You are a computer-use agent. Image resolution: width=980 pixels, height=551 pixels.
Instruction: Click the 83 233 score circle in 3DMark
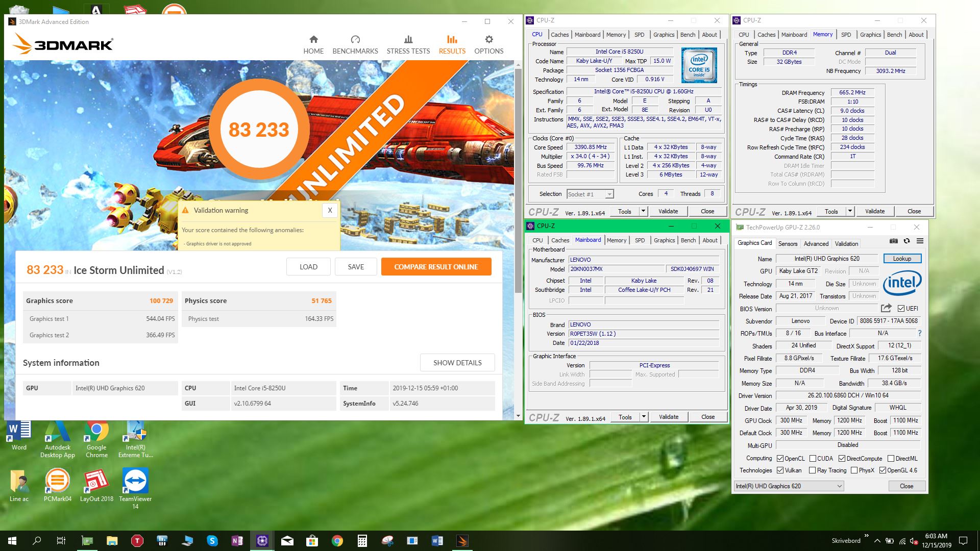pos(259,130)
